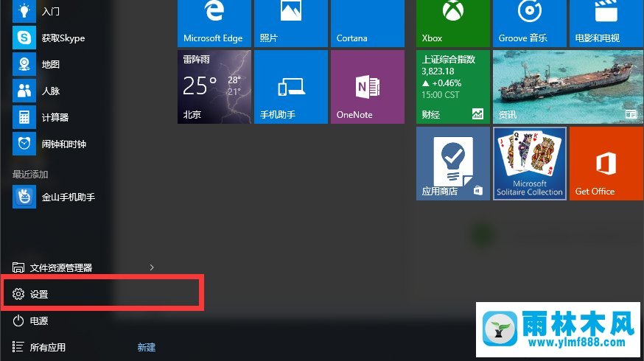This screenshot has width=644, height=361.
Task: Open the 手机助手 Phone Companion tile
Action: point(291,87)
